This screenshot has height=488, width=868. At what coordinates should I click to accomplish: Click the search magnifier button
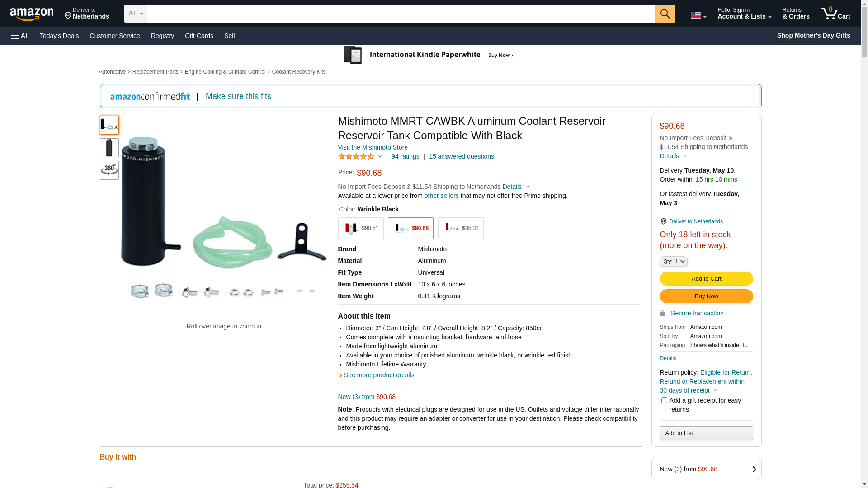(665, 14)
